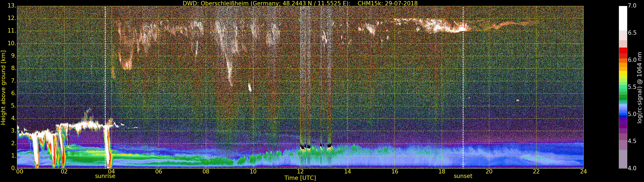The image size is (644, 182).
Task: Click the time axis tick label '12'
Action: tap(300, 172)
